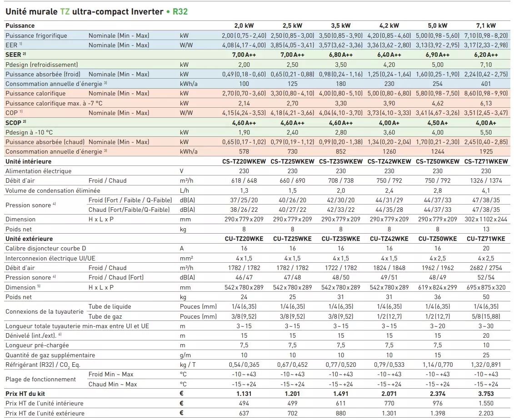Click the green R32 text in the title
Viewport: 514px width, 420px height.
coord(180,11)
